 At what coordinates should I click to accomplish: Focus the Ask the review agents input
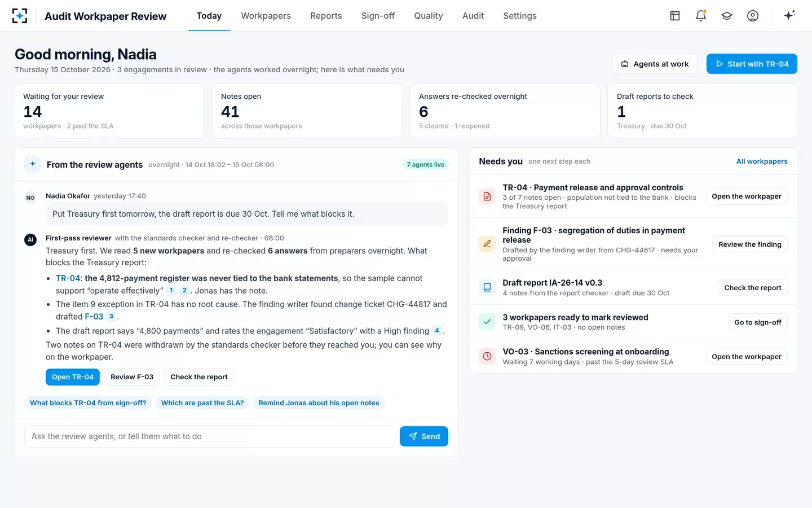[x=209, y=436]
